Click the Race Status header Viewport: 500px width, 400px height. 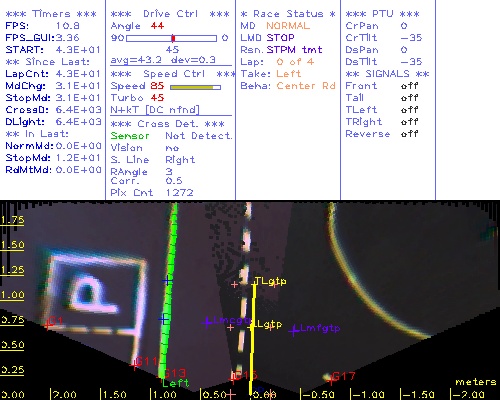(x=288, y=14)
